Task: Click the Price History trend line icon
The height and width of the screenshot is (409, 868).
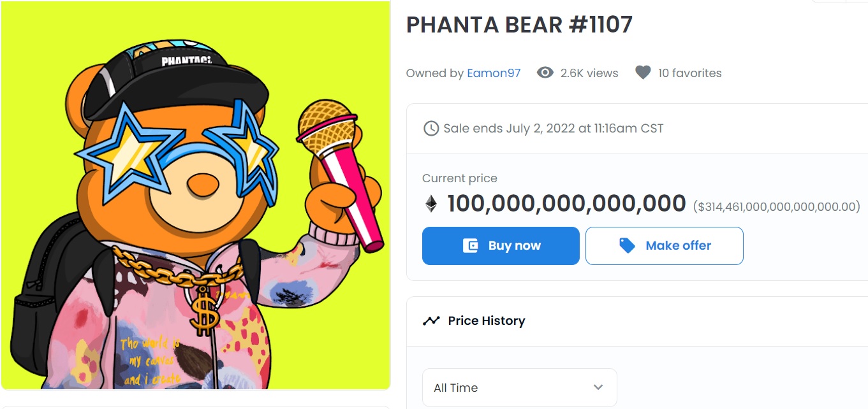Action: [x=431, y=320]
